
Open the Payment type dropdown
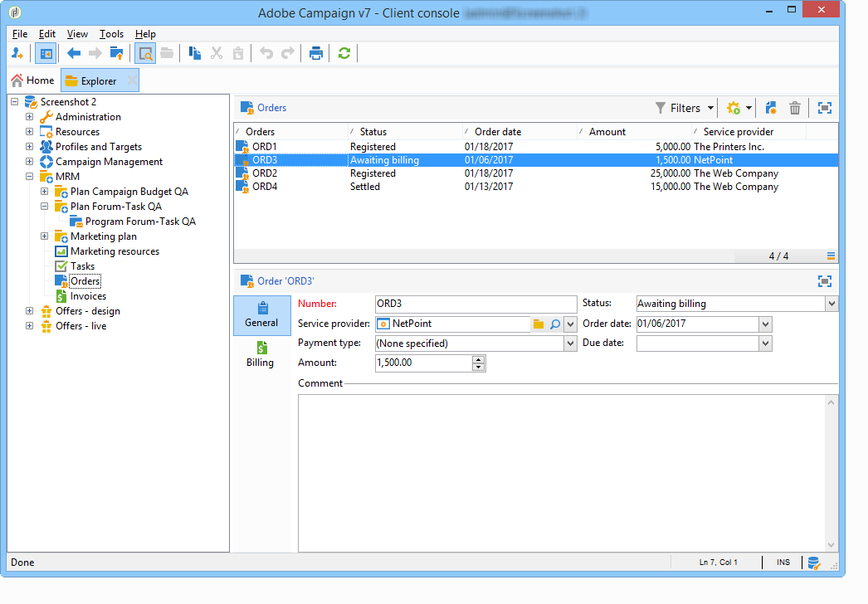pos(570,343)
